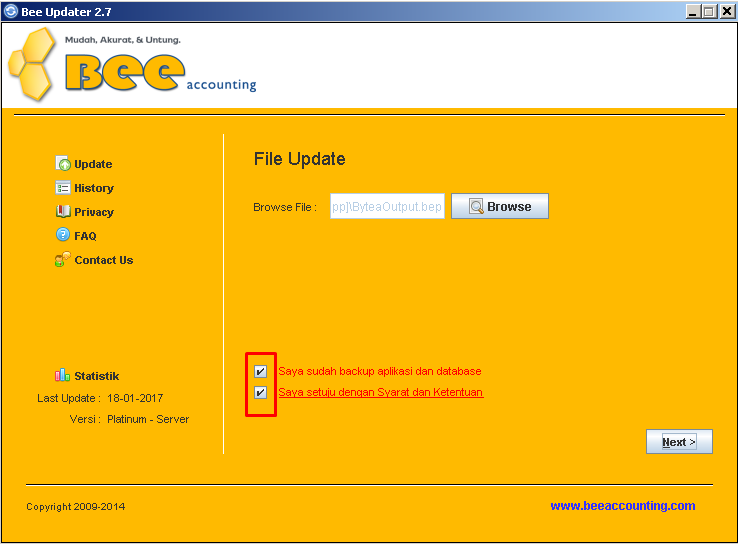This screenshot has height=544, width=738.
Task: Click the magnifier icon on Browse button
Action: 476,207
